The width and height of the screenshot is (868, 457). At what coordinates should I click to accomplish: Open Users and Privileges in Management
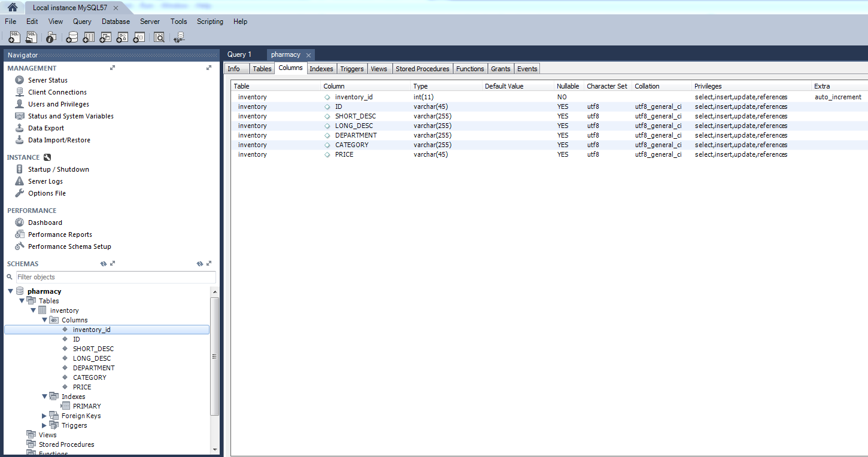click(x=58, y=104)
